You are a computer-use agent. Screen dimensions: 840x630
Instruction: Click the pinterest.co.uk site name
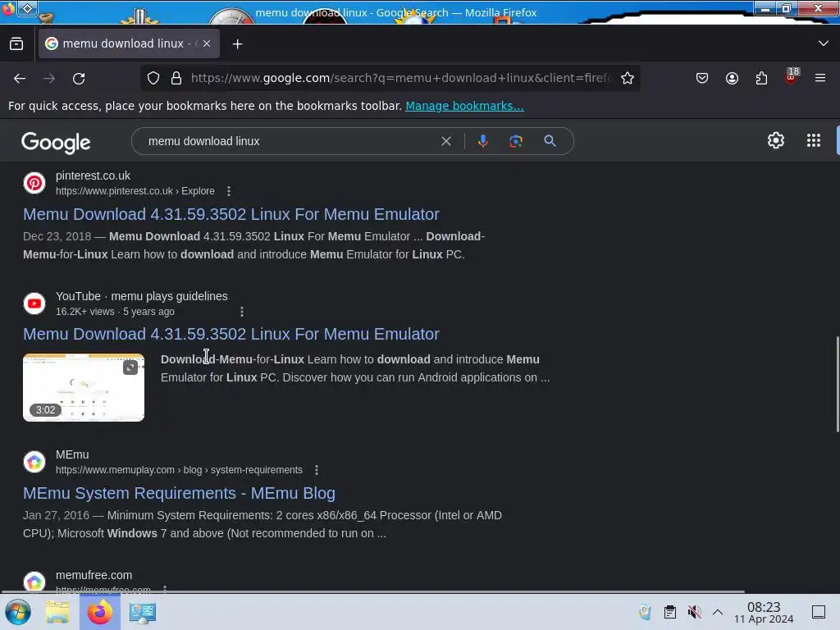click(x=94, y=176)
